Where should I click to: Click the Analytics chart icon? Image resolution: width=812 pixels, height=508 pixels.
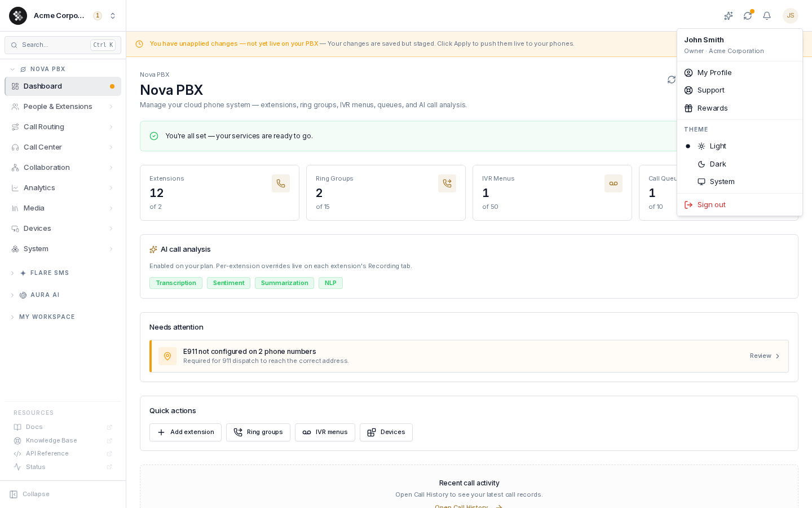tap(15, 188)
